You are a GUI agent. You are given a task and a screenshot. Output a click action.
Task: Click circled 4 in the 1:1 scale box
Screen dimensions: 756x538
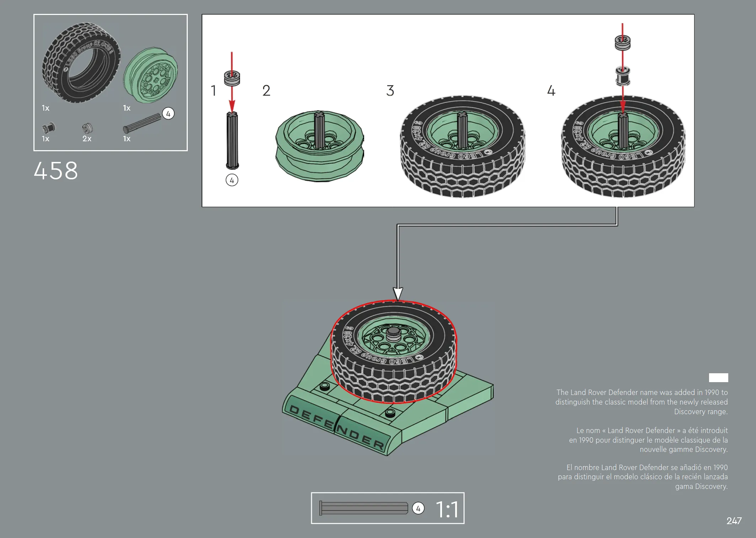point(418,508)
